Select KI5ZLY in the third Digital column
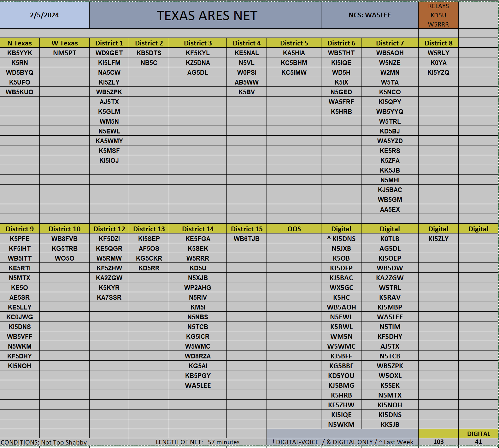The width and height of the screenshot is (499, 448). (438, 239)
